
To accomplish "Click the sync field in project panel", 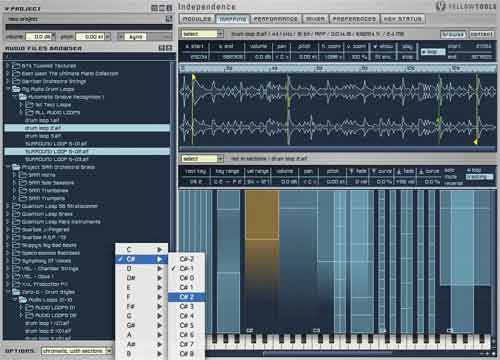I will point(135,37).
